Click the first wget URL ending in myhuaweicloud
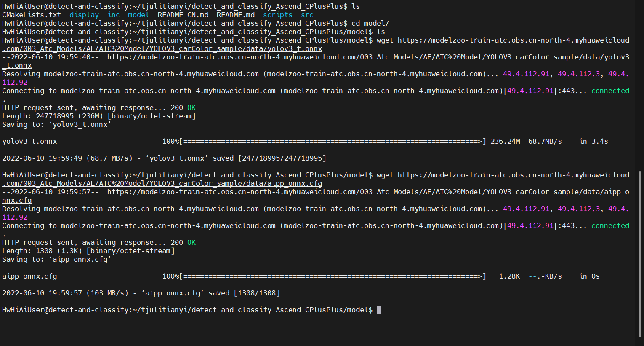 tap(514, 40)
